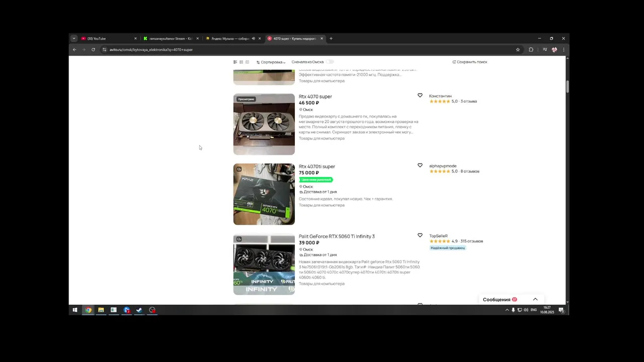This screenshot has width=644, height=362.
Task: Open Palit GeForce RTX 5060 Ti Infinity 3 listing
Action: [337, 236]
